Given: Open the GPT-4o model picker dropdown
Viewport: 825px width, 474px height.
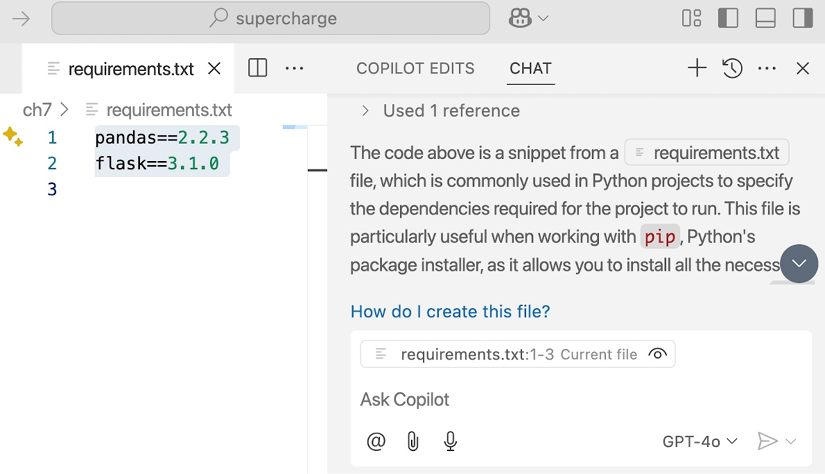Looking at the screenshot, I should point(700,441).
